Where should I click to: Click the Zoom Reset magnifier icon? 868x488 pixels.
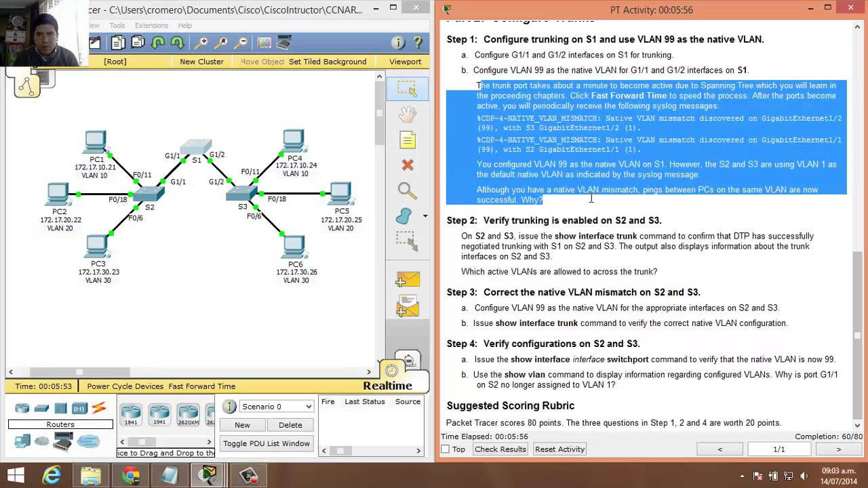(220, 43)
